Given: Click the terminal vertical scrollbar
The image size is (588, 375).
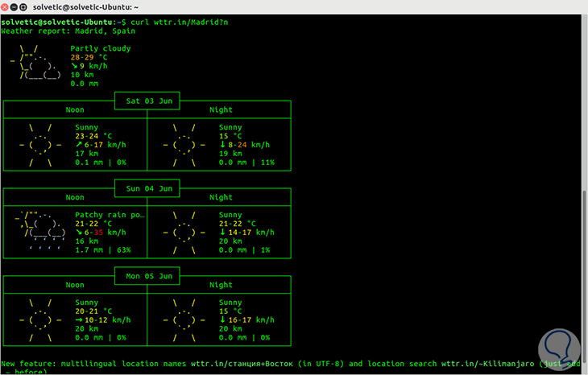Looking at the screenshot, I should (584, 277).
